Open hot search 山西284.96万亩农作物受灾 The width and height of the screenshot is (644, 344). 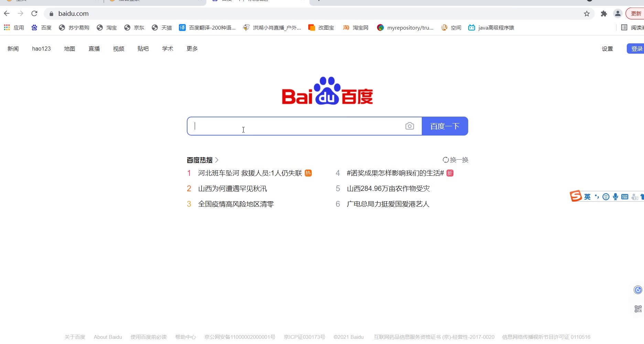pos(388,189)
